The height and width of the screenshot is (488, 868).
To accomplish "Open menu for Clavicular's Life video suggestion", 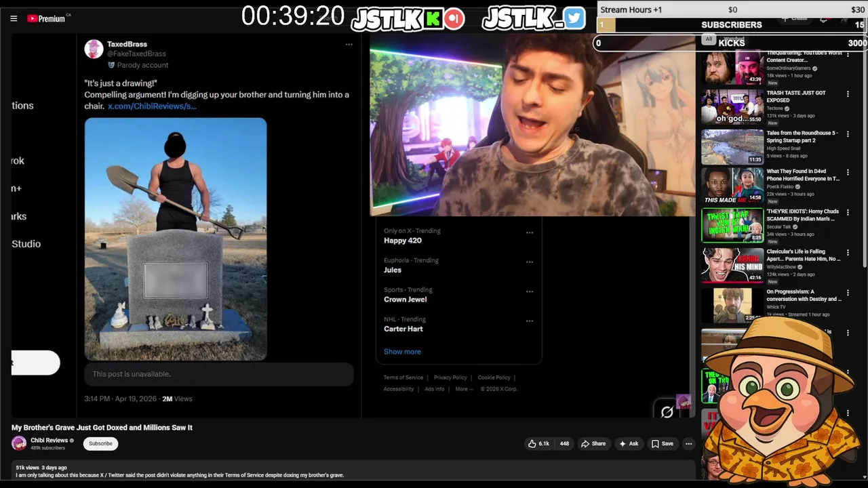I will click(848, 253).
